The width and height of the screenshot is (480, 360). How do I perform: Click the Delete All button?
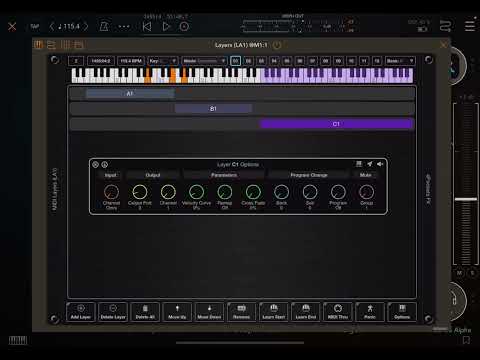pos(145,312)
